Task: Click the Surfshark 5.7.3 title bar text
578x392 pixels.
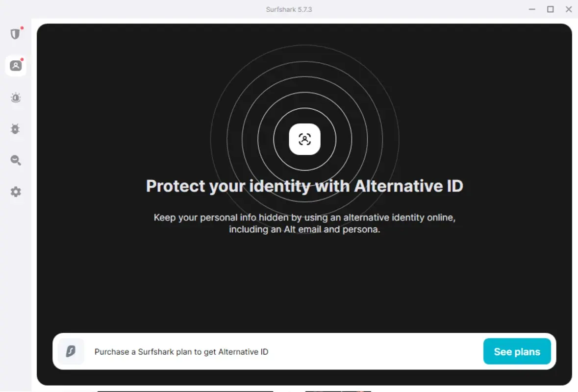Action: tap(289, 9)
